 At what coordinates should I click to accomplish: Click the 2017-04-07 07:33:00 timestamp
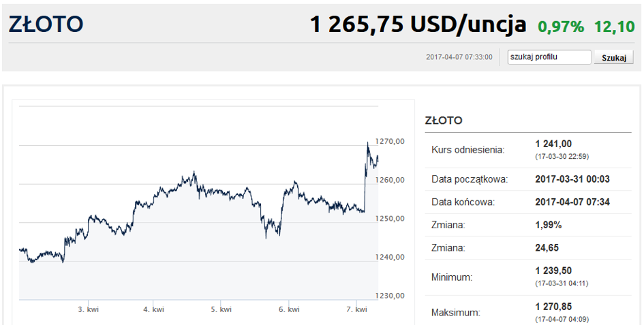[459, 57]
